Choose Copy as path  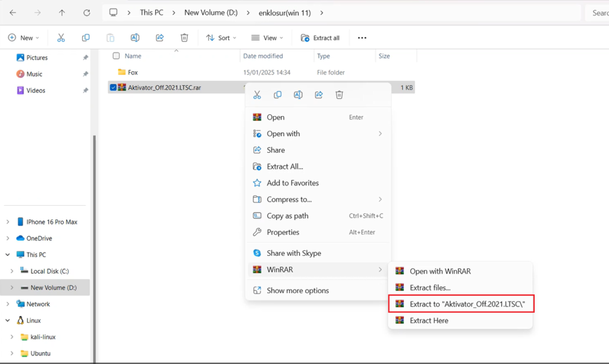[x=318, y=215]
